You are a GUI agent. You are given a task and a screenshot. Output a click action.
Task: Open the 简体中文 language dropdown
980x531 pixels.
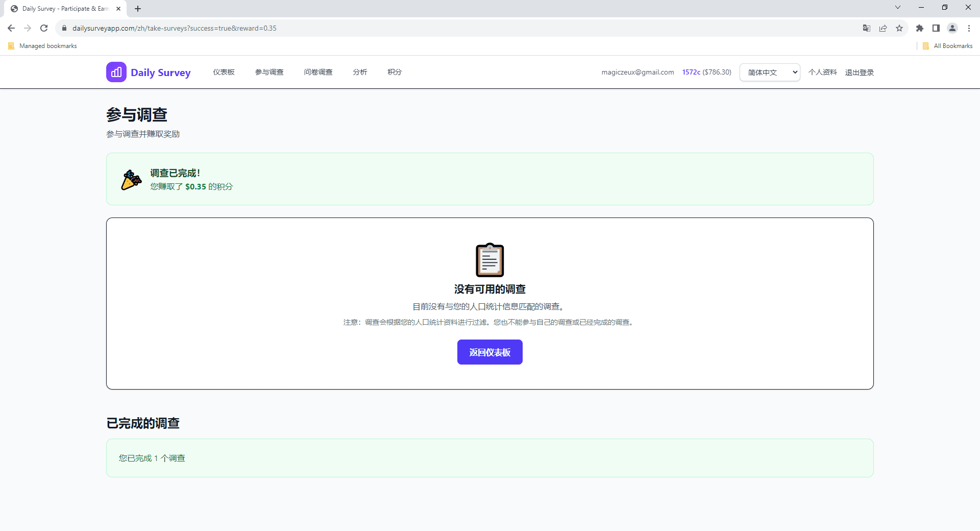[770, 73]
